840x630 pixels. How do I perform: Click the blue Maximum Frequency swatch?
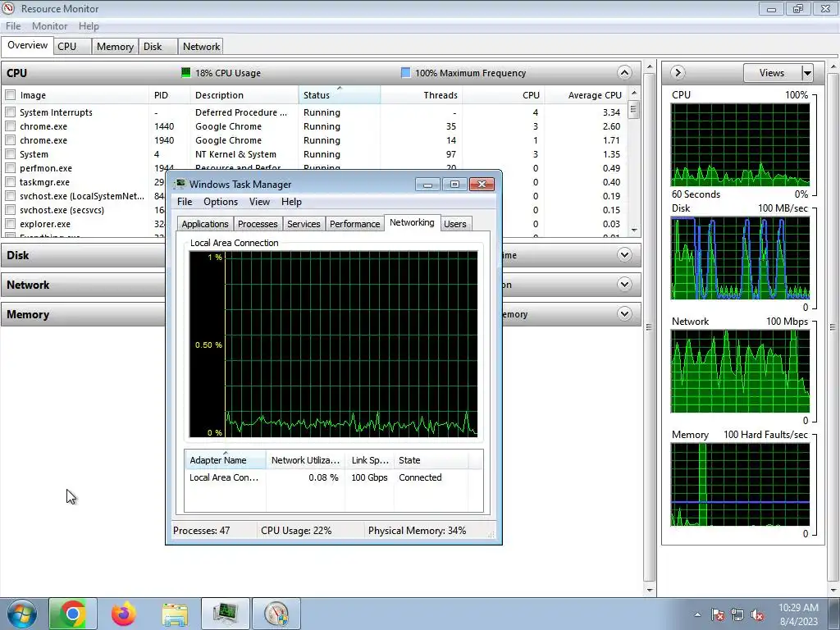[x=405, y=72]
